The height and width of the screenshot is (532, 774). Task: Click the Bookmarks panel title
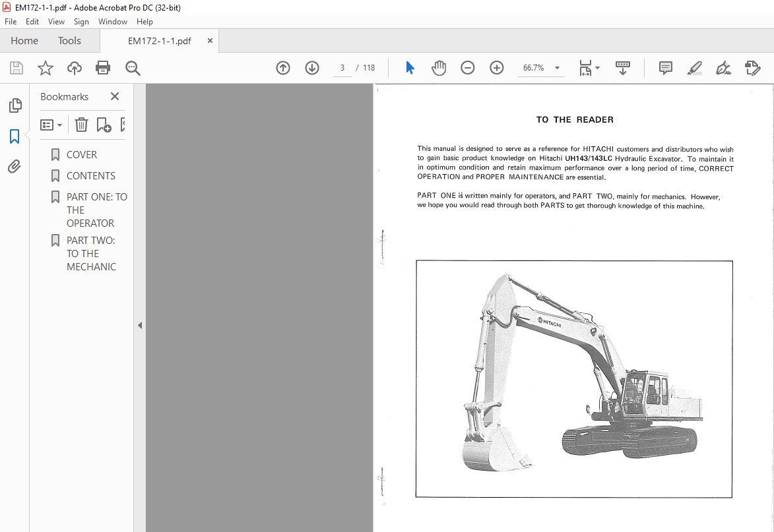(x=64, y=97)
